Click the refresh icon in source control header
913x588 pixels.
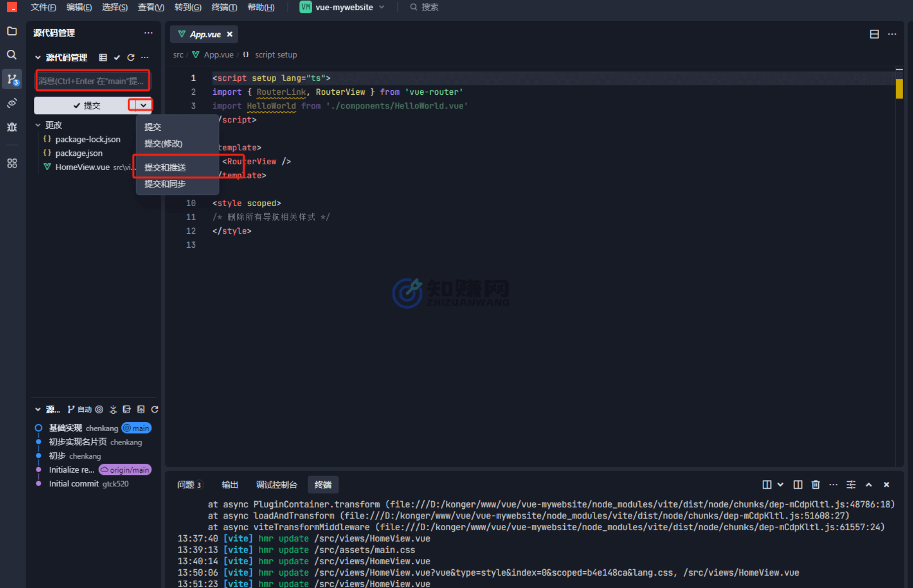131,58
